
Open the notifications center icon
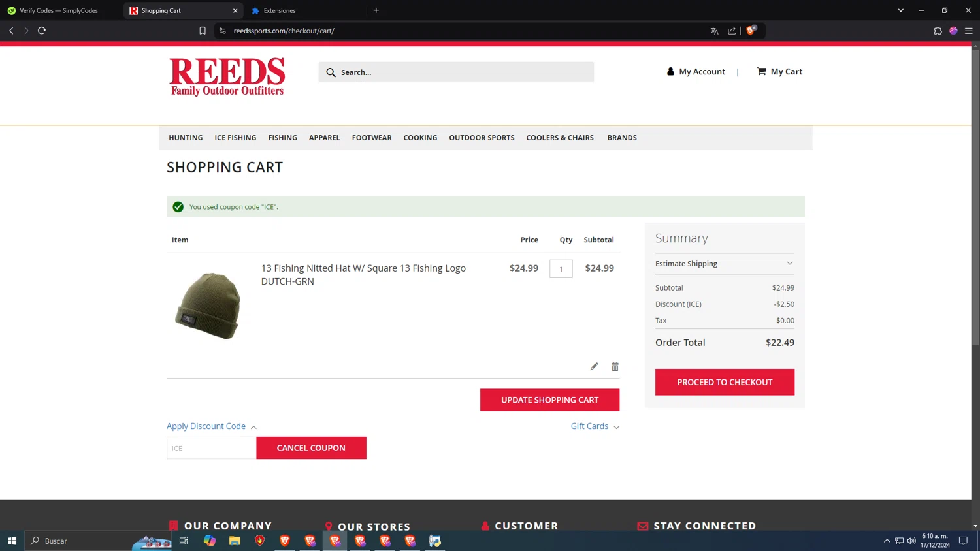[x=963, y=541]
